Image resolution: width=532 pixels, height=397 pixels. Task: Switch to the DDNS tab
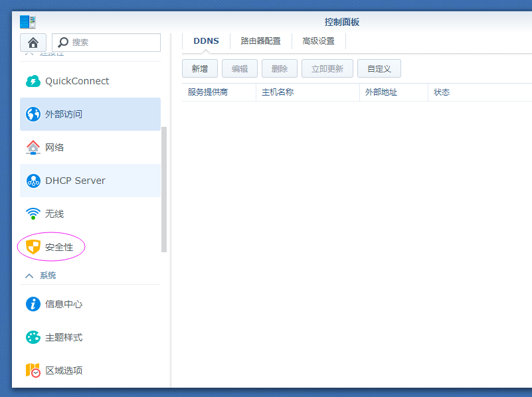(206, 41)
